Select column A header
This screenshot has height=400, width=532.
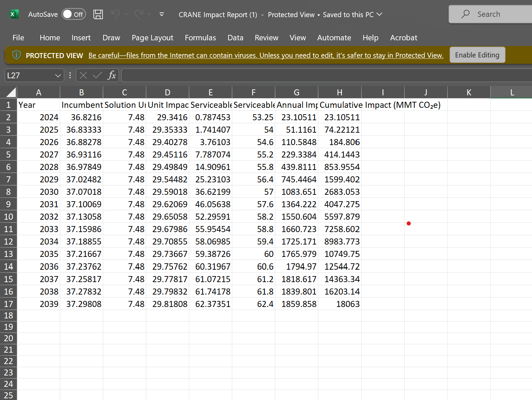[39, 92]
